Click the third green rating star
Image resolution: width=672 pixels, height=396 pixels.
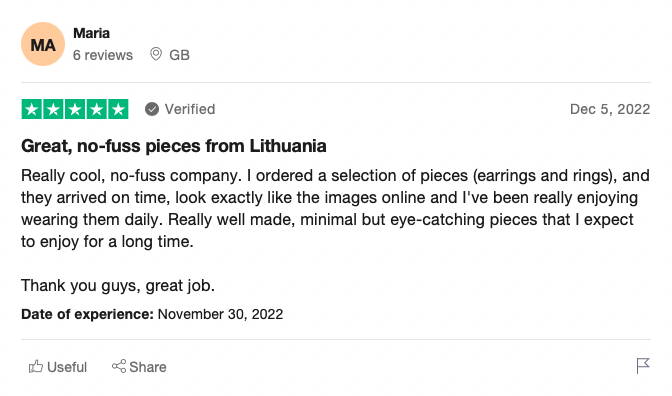click(75, 109)
